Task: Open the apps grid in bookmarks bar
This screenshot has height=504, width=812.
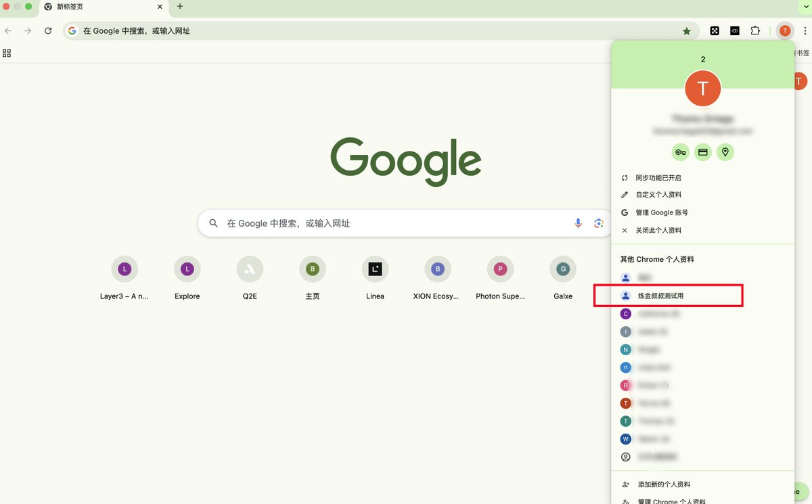Action: tap(7, 53)
